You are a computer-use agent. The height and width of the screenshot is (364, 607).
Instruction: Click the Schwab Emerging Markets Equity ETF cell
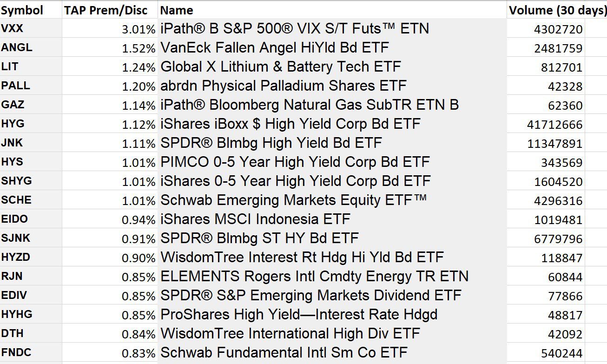293,200
